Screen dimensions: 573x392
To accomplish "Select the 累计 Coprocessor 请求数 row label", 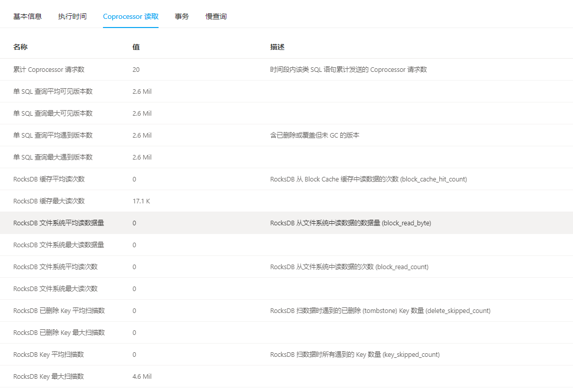I will (x=49, y=69).
